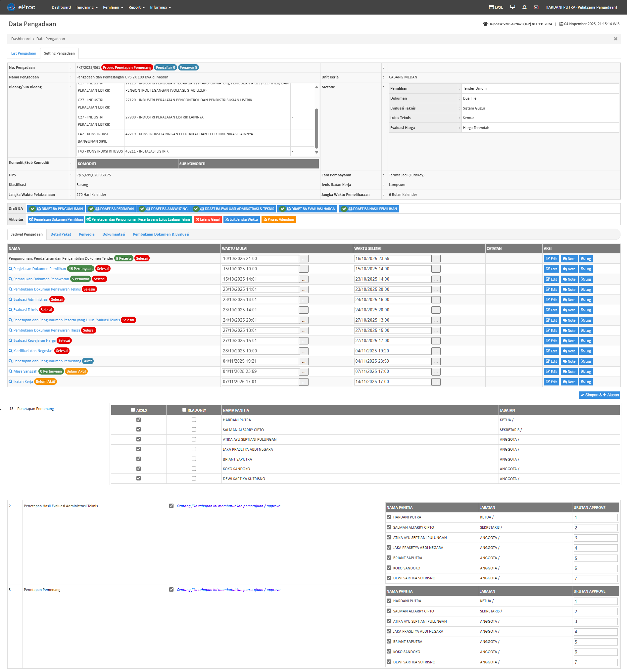Open Log for the Klarifikasi dan Negosiasi row
The width and height of the screenshot is (627, 672).
click(x=586, y=351)
